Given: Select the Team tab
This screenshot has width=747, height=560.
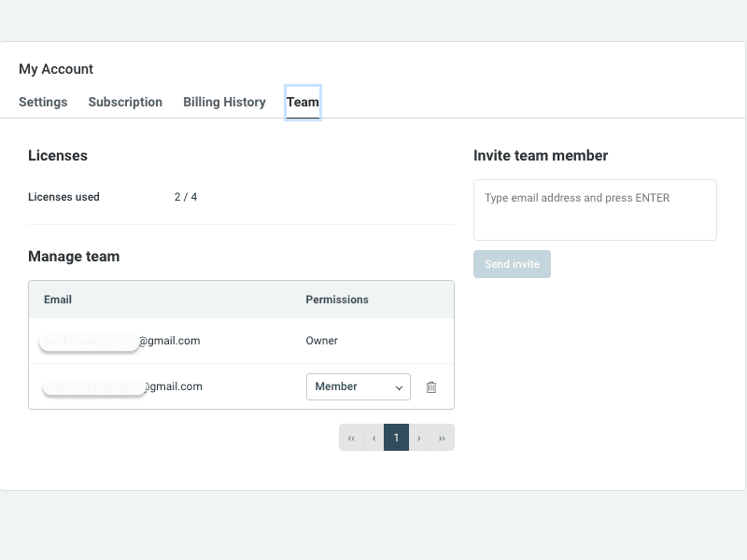Looking at the screenshot, I should tap(303, 103).
